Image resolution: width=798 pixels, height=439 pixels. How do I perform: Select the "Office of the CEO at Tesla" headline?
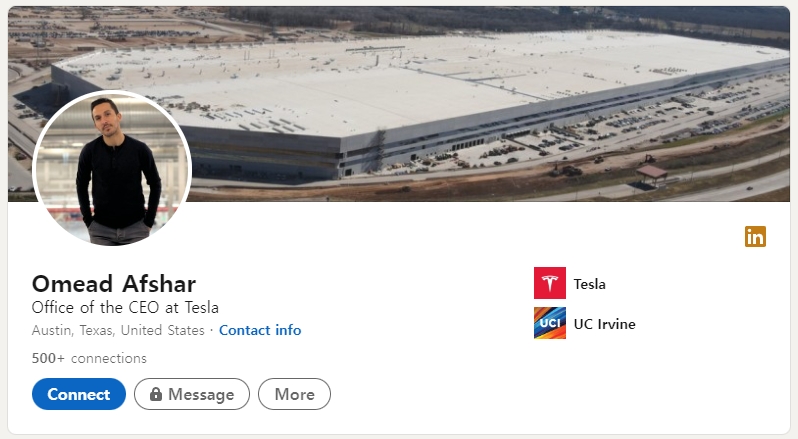click(x=125, y=307)
